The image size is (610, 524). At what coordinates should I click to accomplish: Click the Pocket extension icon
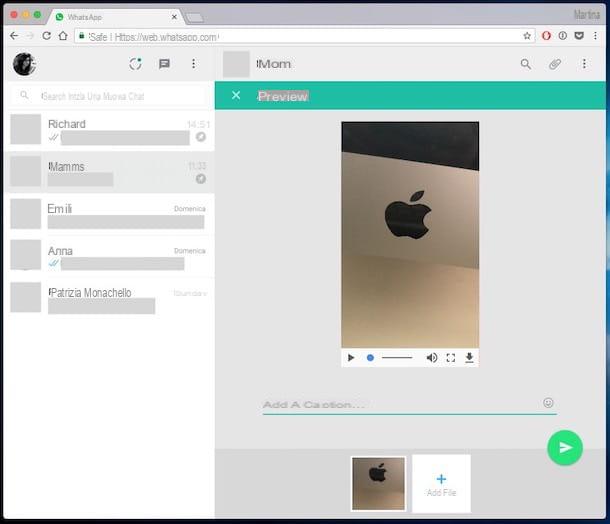579,36
